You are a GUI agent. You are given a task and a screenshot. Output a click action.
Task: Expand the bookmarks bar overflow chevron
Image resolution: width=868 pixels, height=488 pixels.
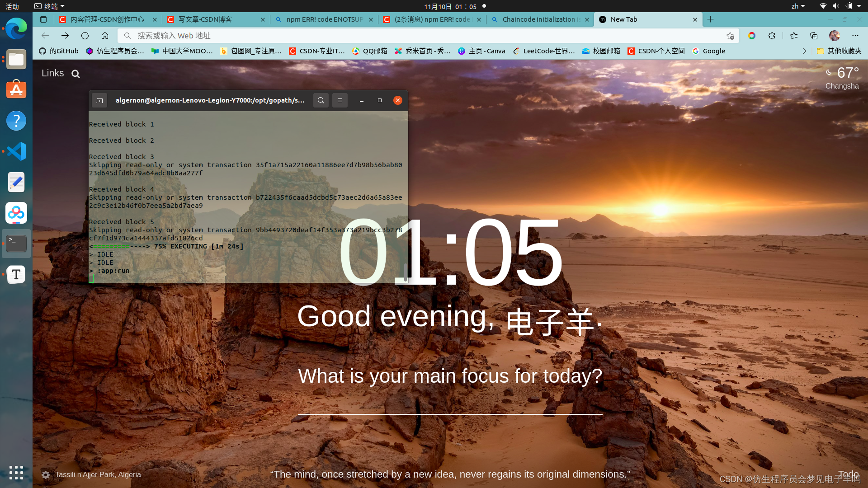click(x=804, y=51)
